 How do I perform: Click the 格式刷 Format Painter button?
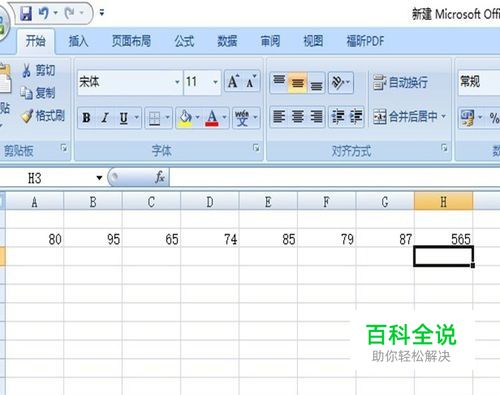click(43, 116)
